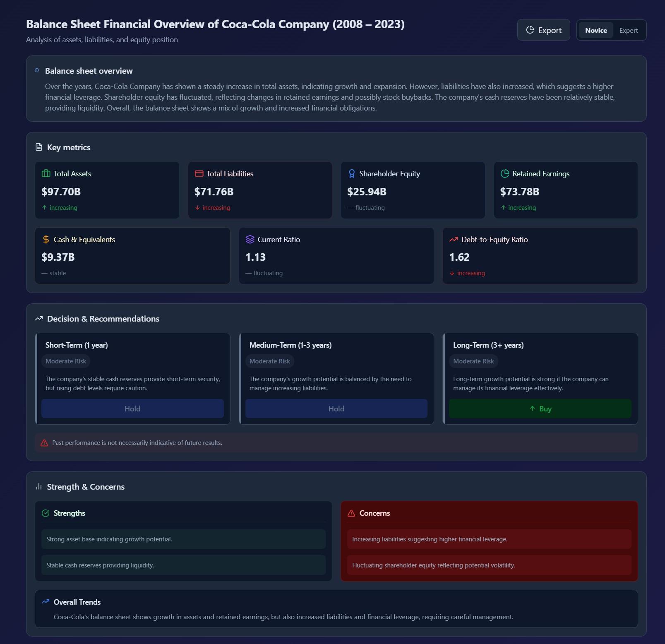
Task: Click the up arrow under Total Assets
Action: point(44,207)
